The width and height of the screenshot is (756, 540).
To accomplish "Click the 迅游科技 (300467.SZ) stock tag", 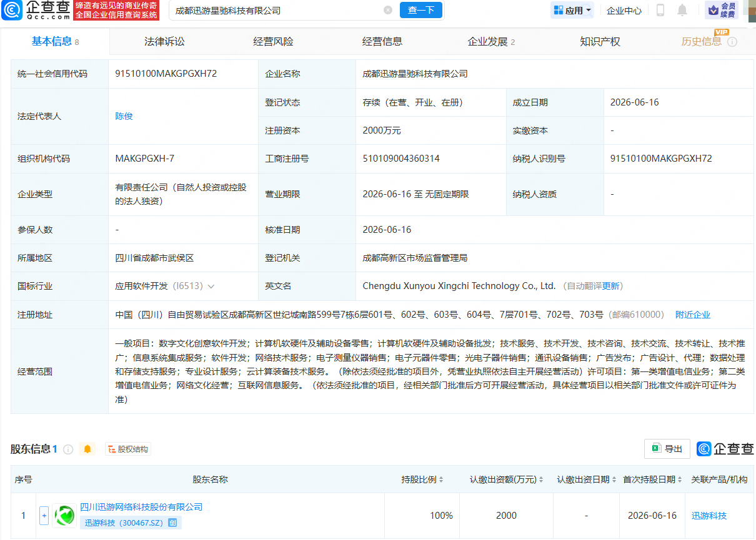I will point(131,523).
